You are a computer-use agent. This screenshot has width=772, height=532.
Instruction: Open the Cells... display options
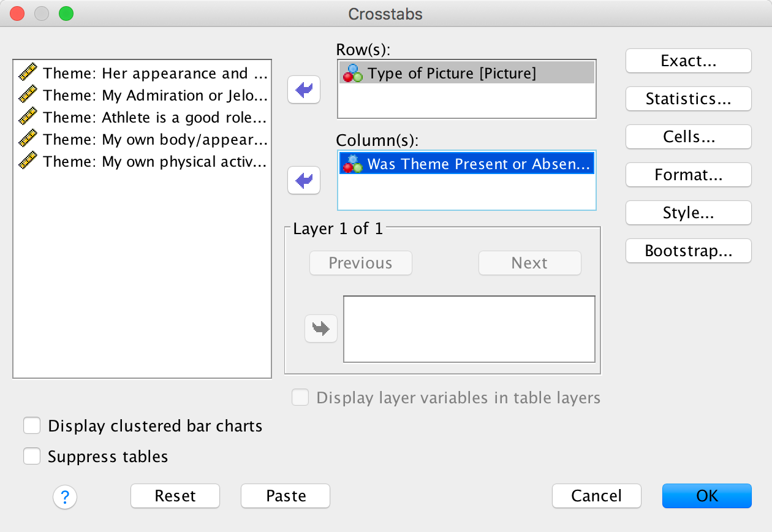coord(688,137)
